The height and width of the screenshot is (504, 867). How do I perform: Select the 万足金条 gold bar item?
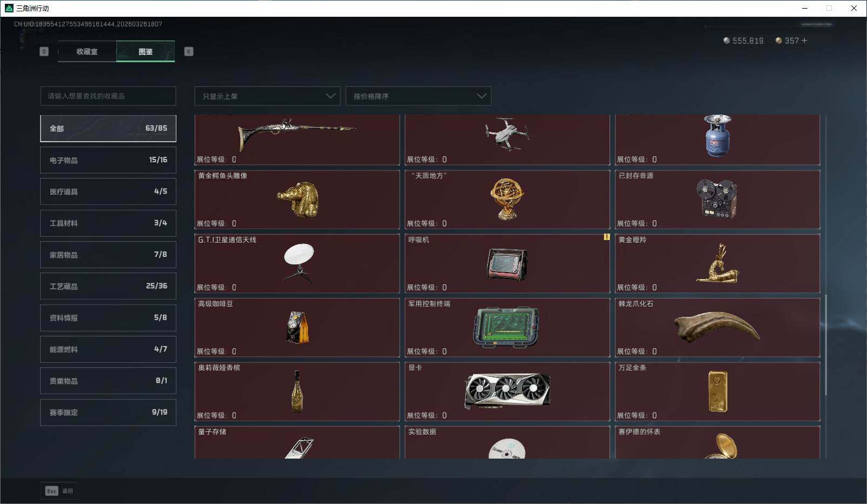pos(718,392)
